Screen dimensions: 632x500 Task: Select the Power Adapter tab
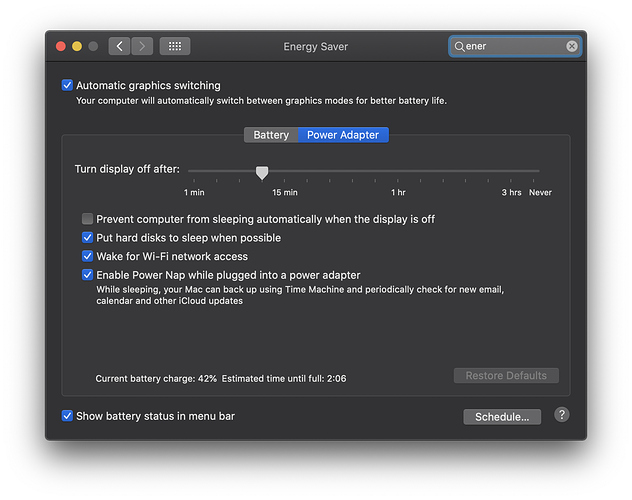point(343,135)
